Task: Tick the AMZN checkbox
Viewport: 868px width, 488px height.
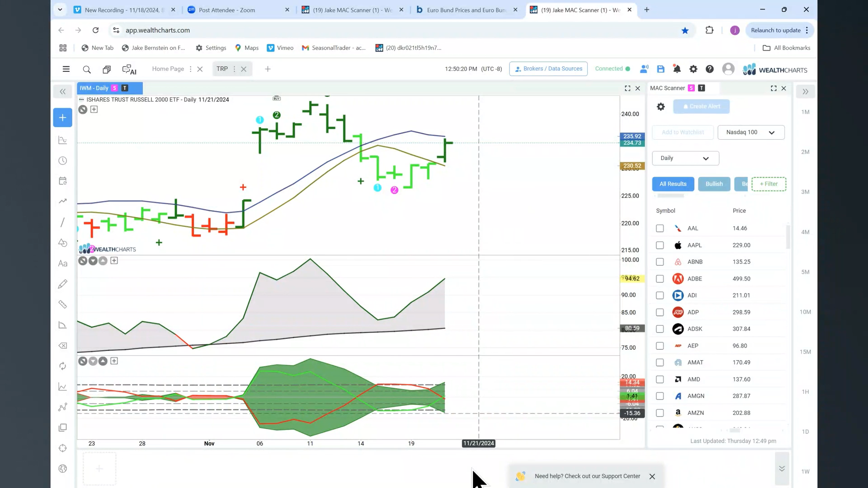Action: pos(660,413)
